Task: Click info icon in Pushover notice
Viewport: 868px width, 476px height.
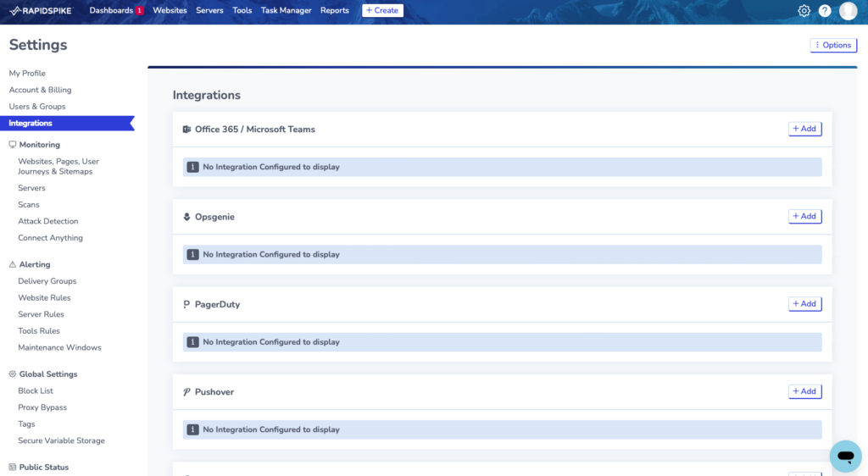Action: (x=192, y=429)
